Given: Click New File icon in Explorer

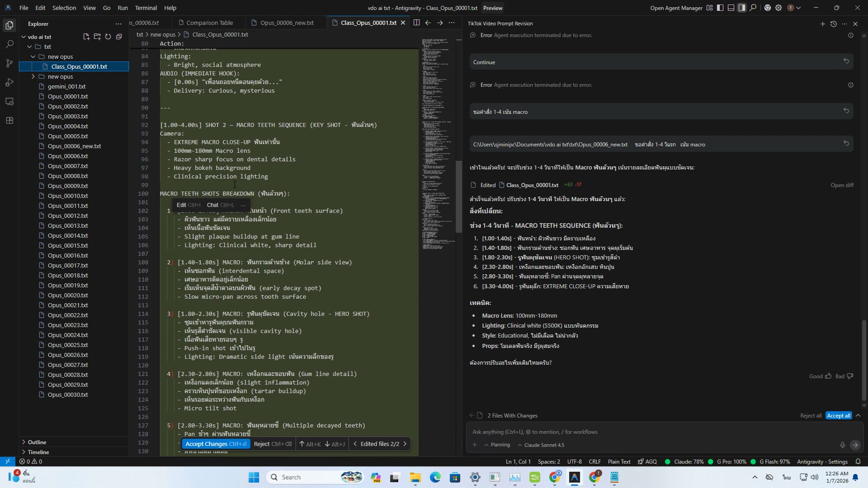Looking at the screenshot, I should (x=86, y=37).
